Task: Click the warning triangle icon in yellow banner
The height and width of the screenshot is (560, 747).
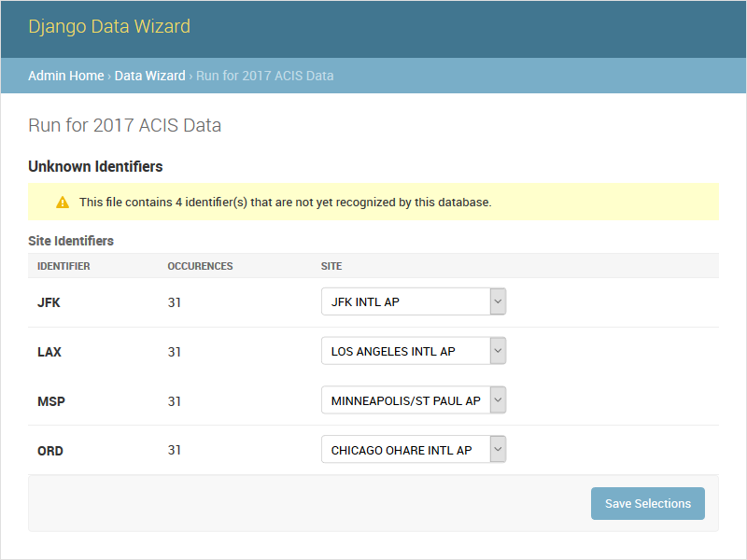Action: 61,202
